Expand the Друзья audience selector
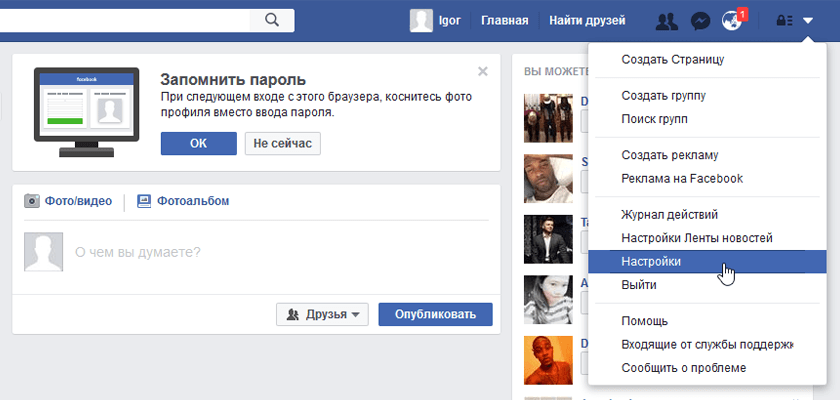The height and width of the screenshot is (400, 840). pos(322,314)
